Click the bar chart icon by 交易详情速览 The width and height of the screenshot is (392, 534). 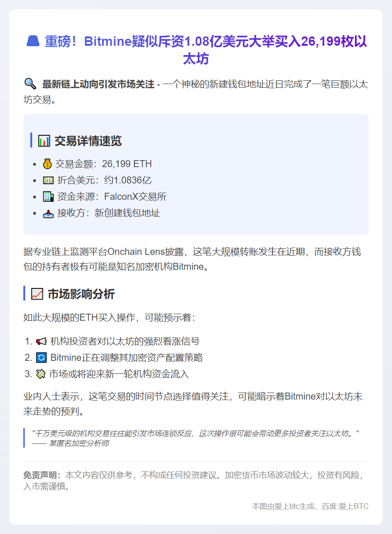pyautogui.click(x=44, y=141)
